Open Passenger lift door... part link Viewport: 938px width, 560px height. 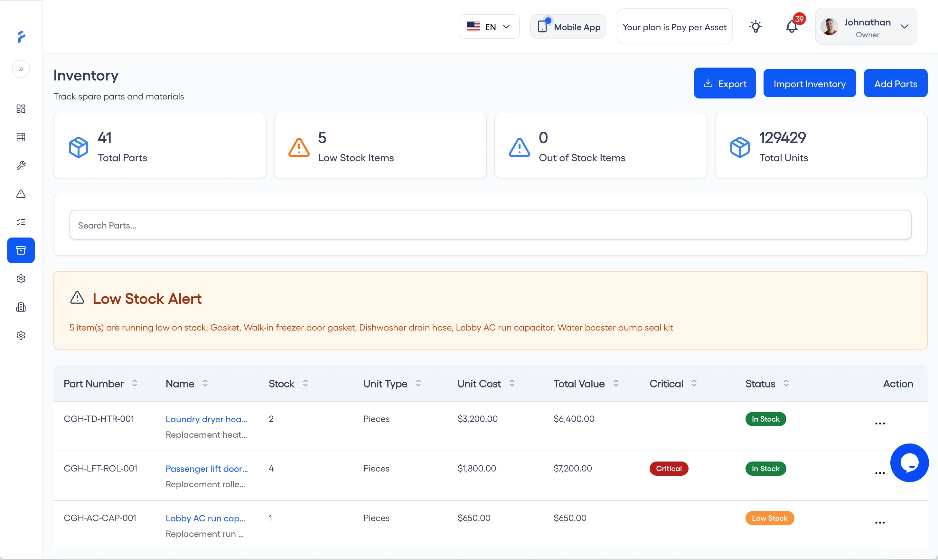[207, 469]
